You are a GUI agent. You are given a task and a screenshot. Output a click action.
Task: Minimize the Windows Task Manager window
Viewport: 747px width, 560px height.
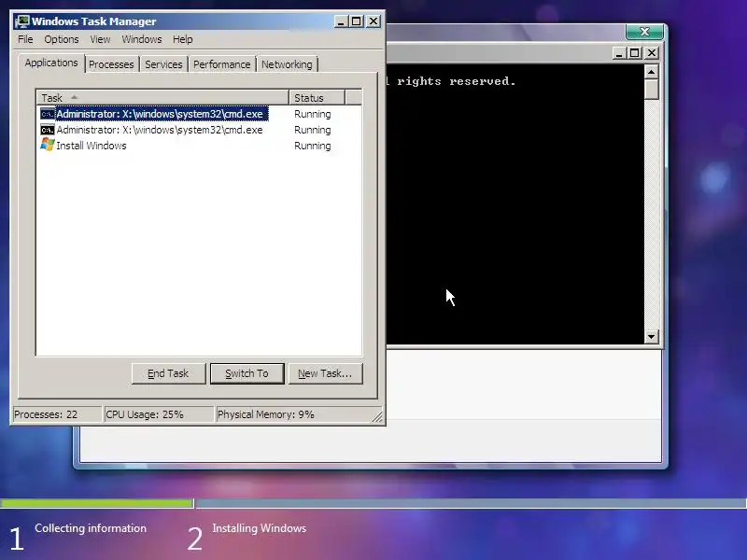pos(341,21)
